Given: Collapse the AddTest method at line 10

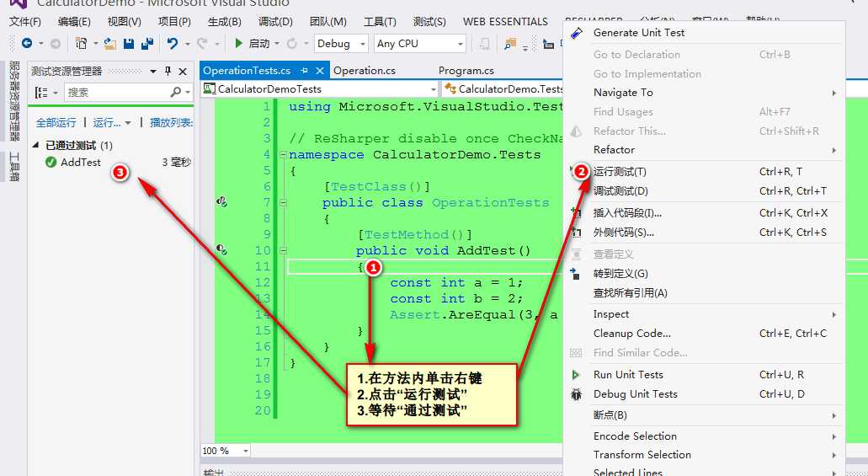Looking at the screenshot, I should tap(284, 251).
